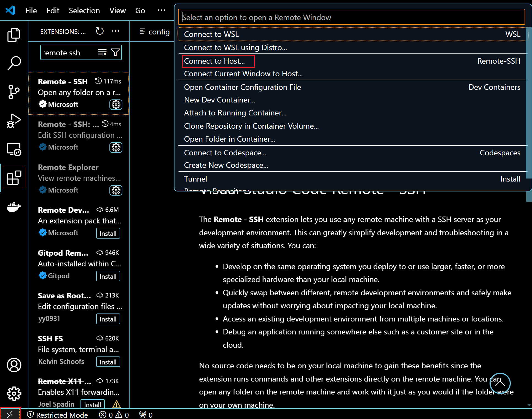Open remote window indicator in status bar
The width and height of the screenshot is (532, 419).
click(10, 414)
